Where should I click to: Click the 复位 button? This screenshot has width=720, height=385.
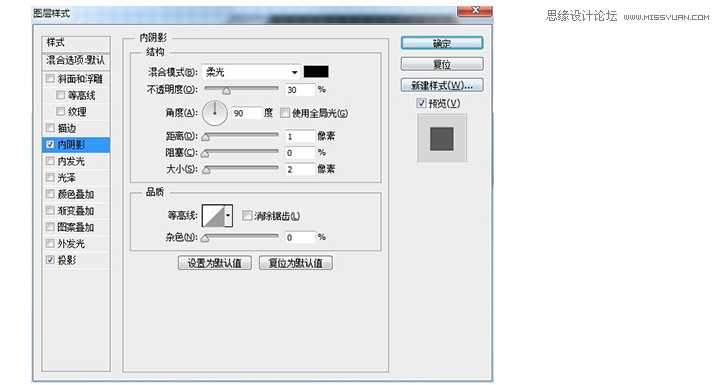tap(442, 64)
